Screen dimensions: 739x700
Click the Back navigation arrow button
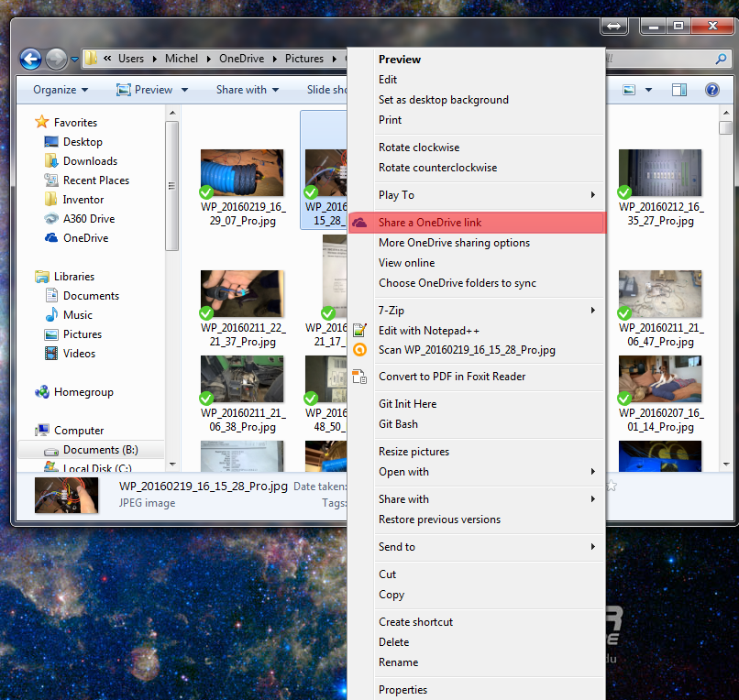coord(30,59)
